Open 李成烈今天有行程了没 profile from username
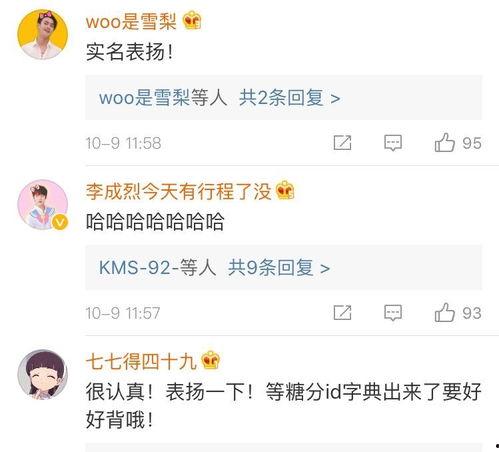The height and width of the screenshot is (452, 499). (179, 192)
